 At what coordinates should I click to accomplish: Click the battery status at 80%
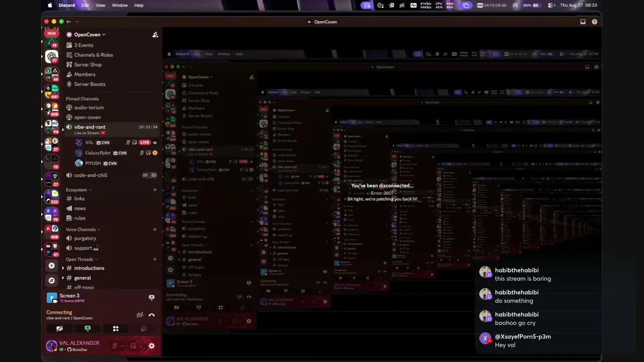click(x=532, y=5)
